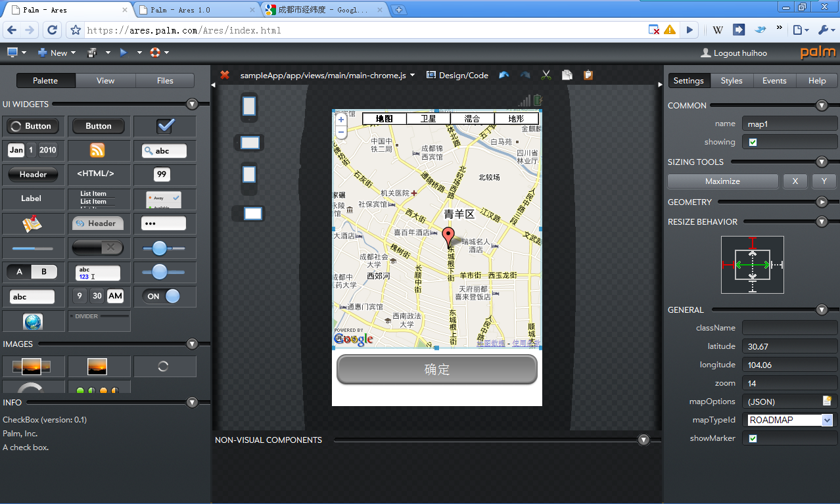The image size is (840, 504).
Task: Click the latitude input field
Action: point(789,346)
